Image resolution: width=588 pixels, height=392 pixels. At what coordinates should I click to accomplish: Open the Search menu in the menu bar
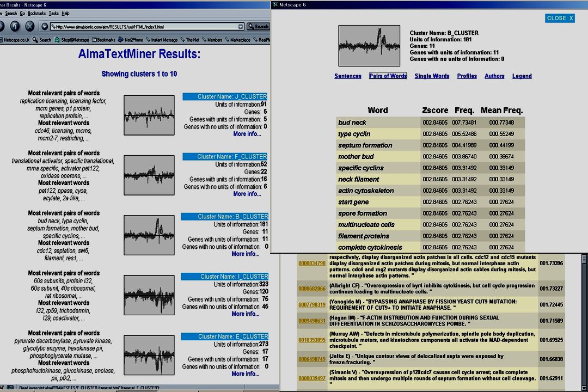[x=11, y=14]
